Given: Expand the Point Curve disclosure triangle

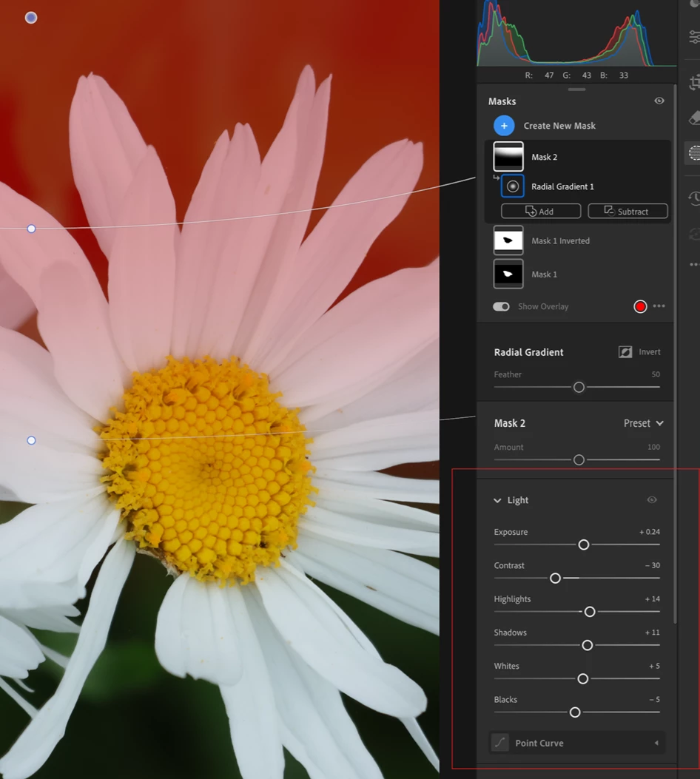Looking at the screenshot, I should [x=656, y=743].
